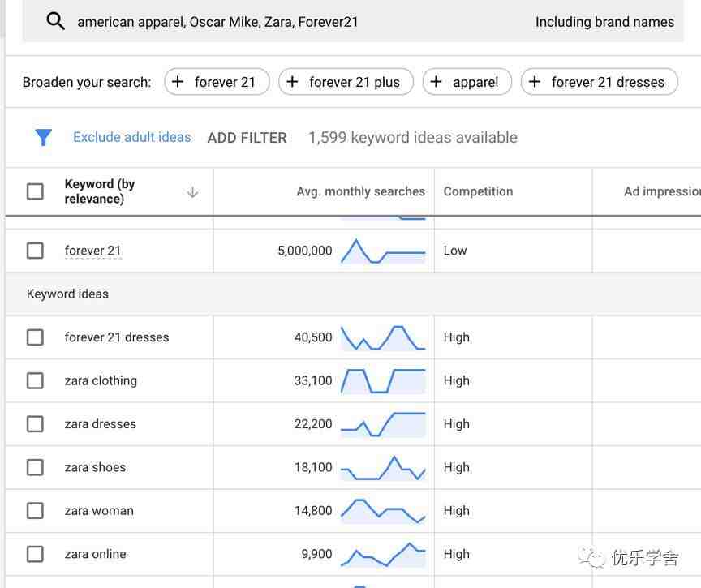Image resolution: width=701 pixels, height=588 pixels.
Task: Add 'forever 21 dresses' suggestion chip
Action: pos(599,82)
